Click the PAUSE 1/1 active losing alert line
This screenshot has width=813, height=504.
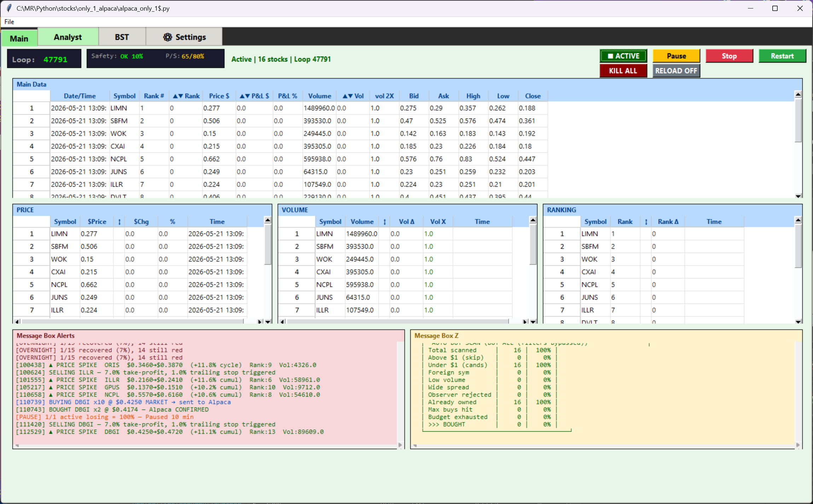tap(105, 417)
